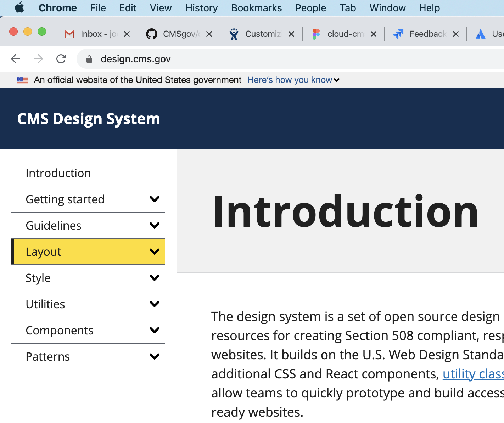Click the forward navigation arrow
The image size is (504, 423).
(38, 59)
